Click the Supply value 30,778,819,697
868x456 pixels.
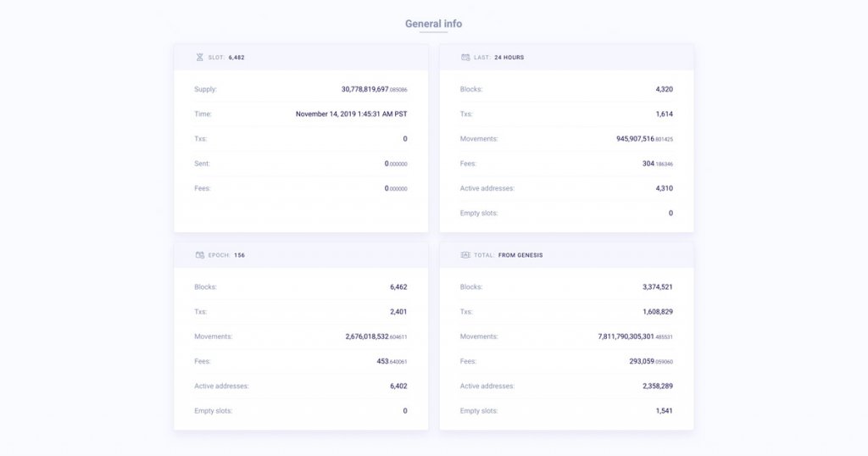[365, 89]
